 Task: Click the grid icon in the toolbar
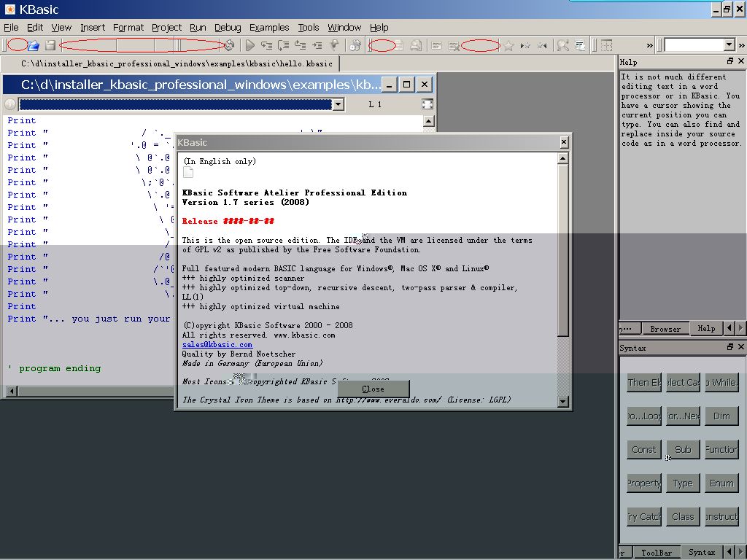606,45
